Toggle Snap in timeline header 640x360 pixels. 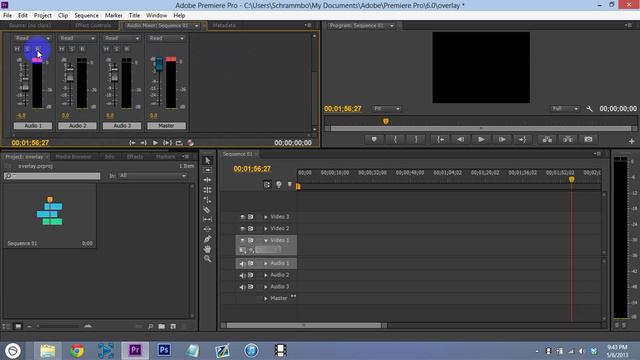267,184
